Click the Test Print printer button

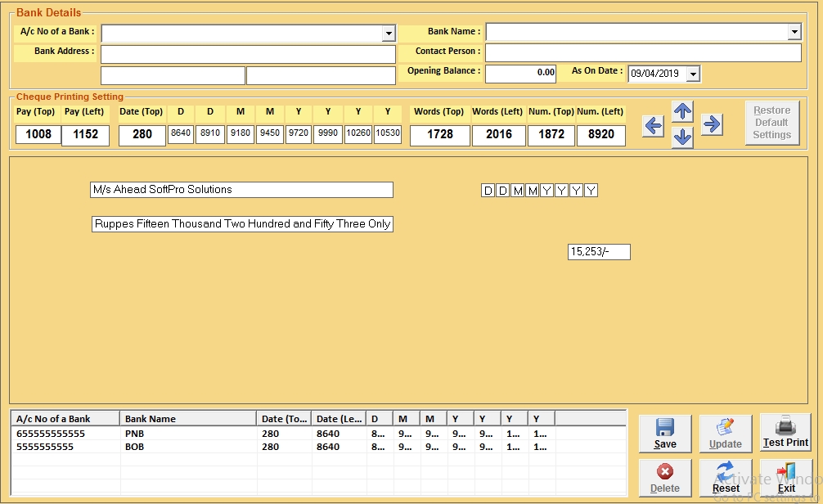point(785,432)
